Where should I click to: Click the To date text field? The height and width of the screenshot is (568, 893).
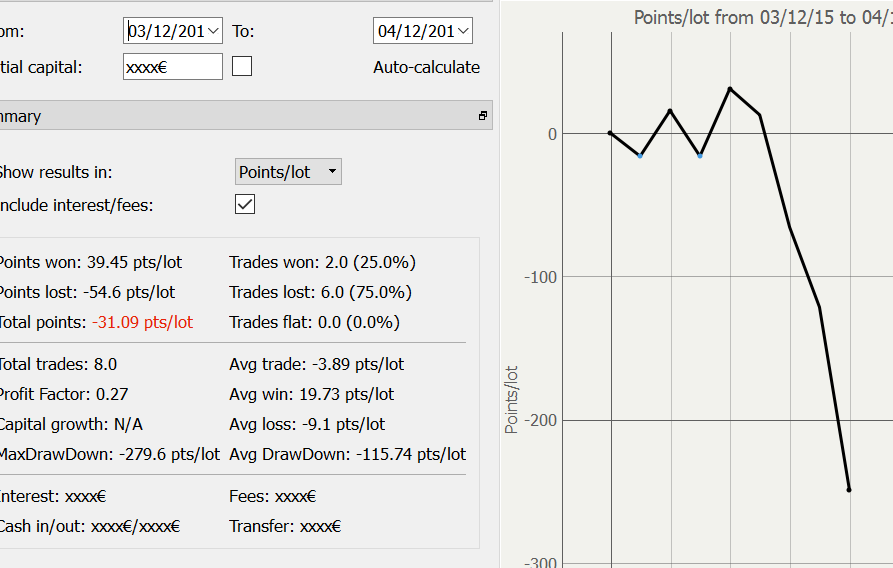point(414,31)
